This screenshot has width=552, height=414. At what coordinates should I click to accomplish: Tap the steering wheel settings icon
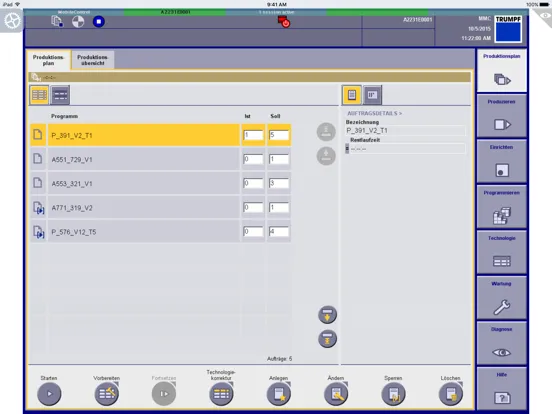12,21
